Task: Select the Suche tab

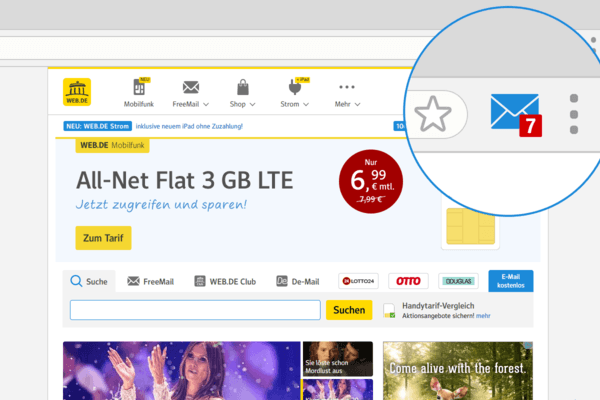Action: (89, 281)
